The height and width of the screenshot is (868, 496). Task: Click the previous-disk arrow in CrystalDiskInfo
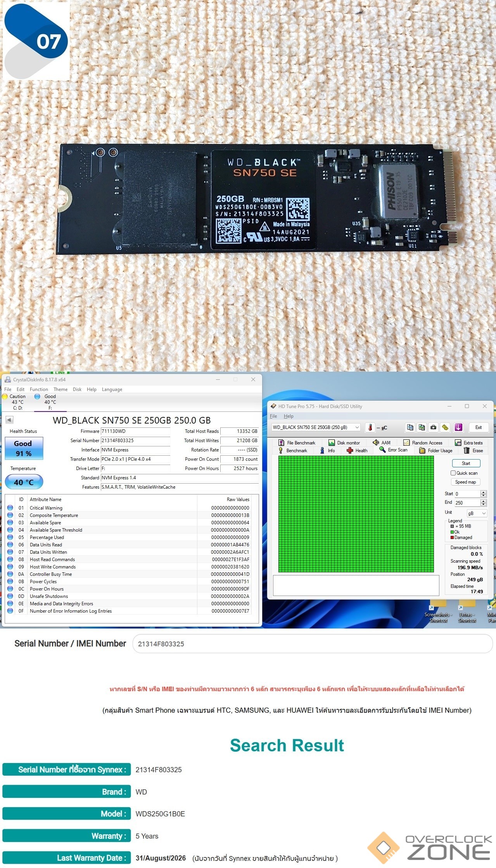(x=9, y=420)
